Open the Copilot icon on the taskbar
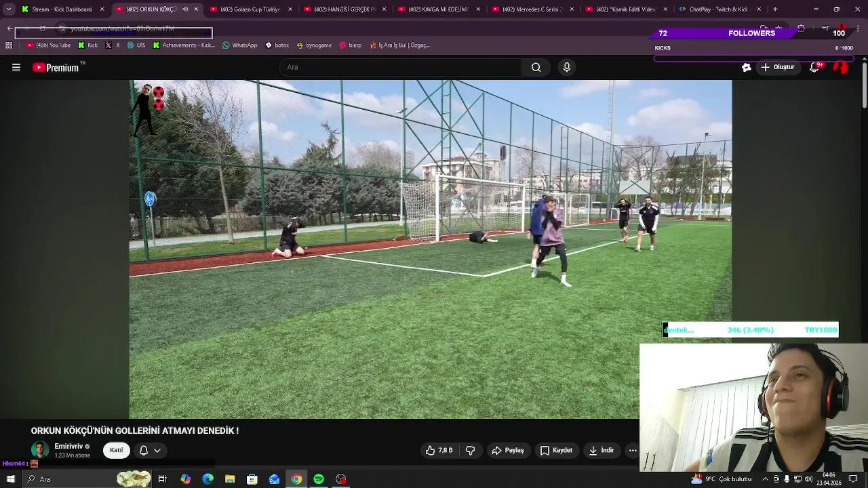The height and width of the screenshot is (488, 868). (185, 479)
